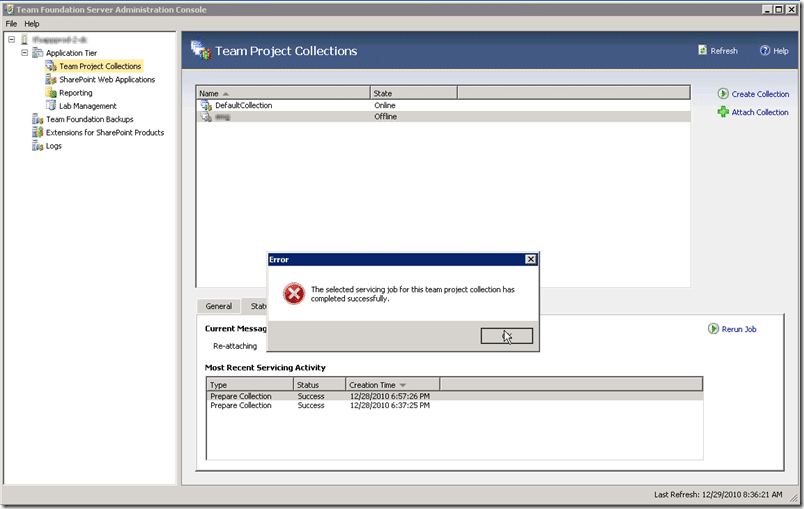Sort collections by the Name column
804x509 pixels.
(283, 93)
